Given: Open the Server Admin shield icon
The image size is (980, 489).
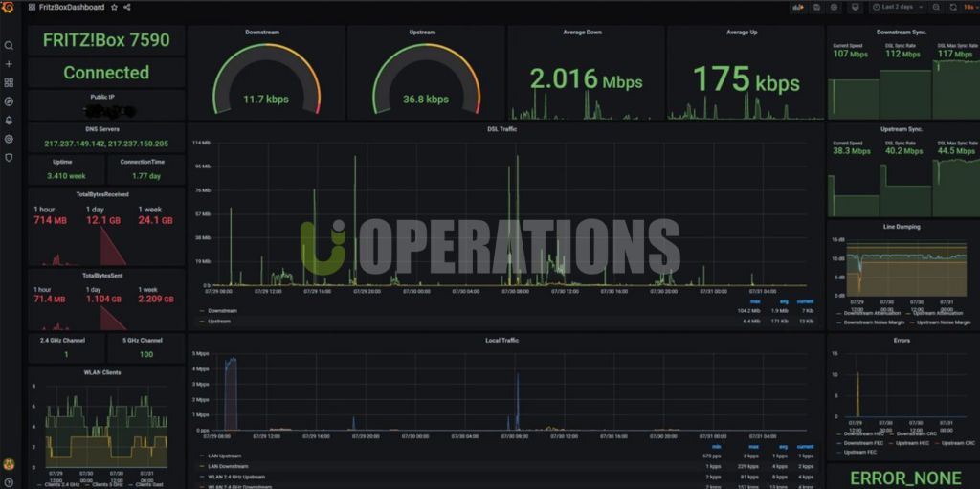Looking at the screenshot, I should click(x=9, y=158).
